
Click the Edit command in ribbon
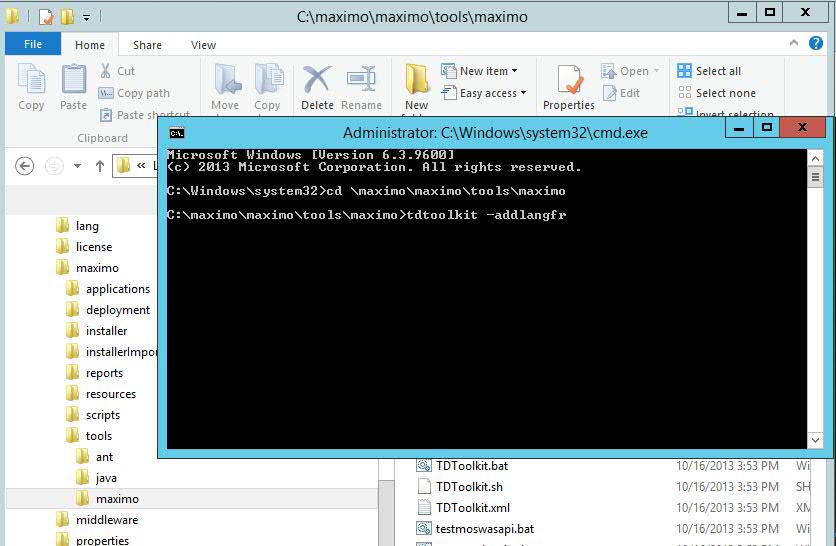pyautogui.click(x=622, y=93)
